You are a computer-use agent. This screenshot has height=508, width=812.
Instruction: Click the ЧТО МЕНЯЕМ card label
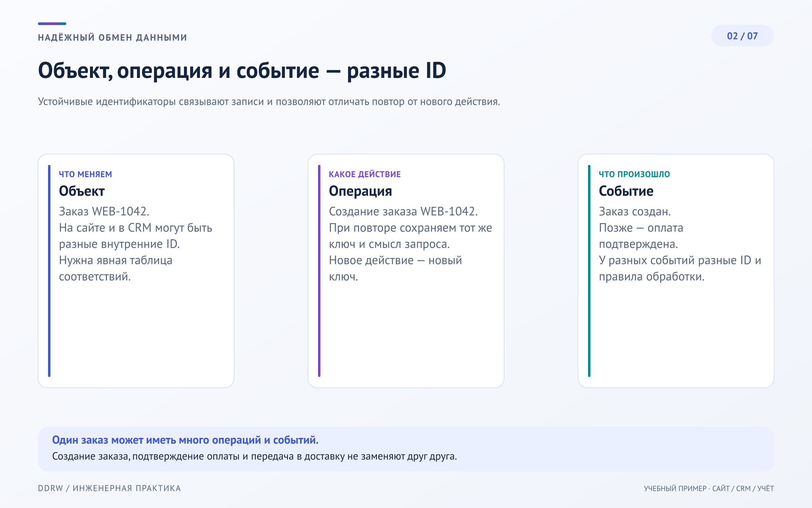coord(85,174)
